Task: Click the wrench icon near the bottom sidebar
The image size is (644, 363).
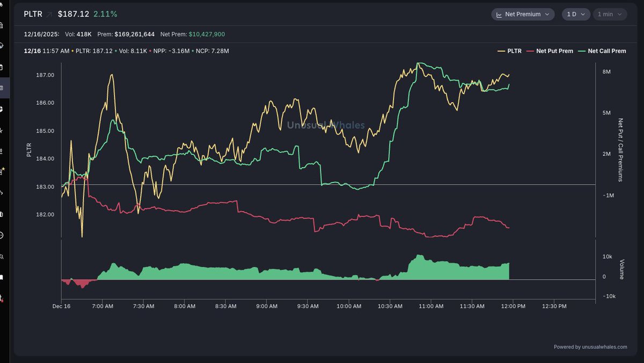Action: (x=4, y=256)
